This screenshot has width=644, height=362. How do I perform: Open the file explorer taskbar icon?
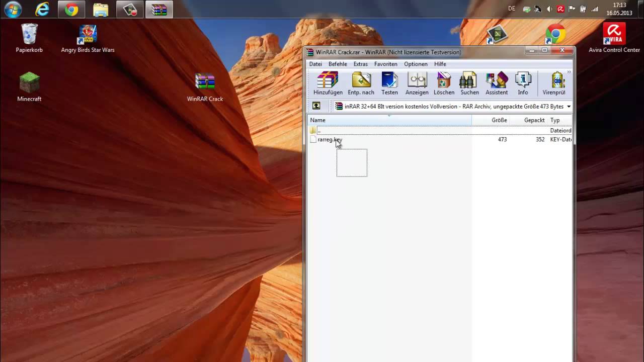(x=101, y=10)
